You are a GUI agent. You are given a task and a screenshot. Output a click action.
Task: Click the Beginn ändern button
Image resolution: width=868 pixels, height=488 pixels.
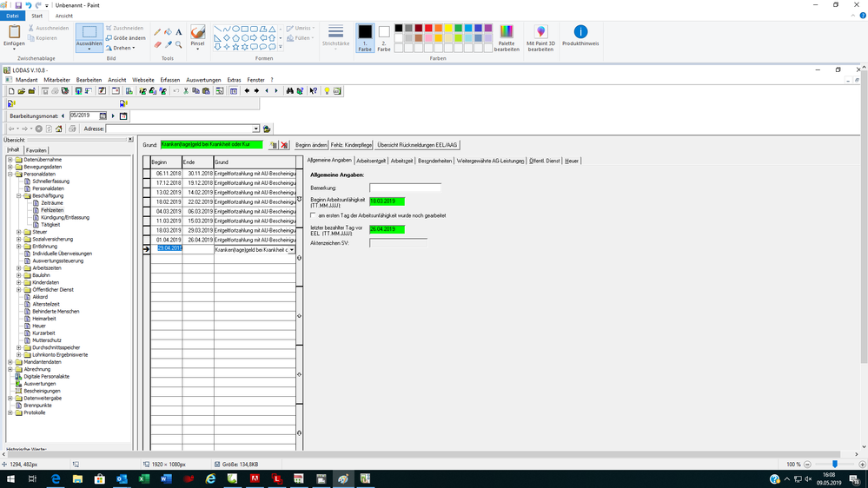coord(311,145)
